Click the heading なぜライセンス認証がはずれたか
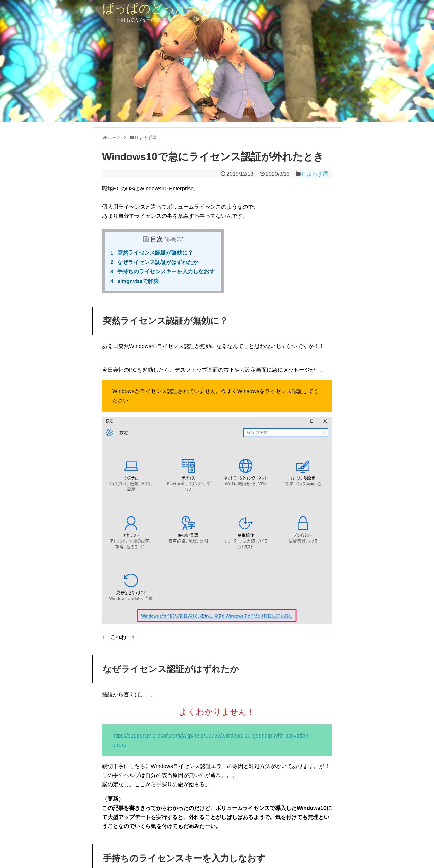The image size is (434, 868). click(x=171, y=669)
